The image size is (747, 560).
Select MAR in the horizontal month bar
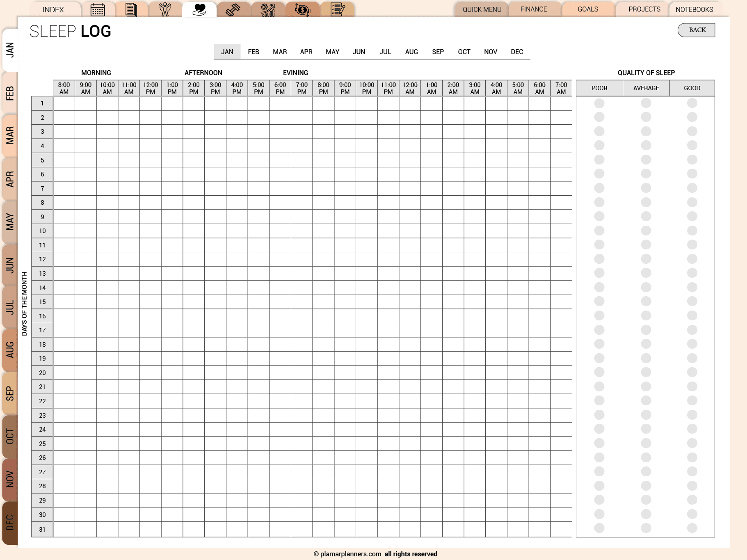(x=280, y=52)
